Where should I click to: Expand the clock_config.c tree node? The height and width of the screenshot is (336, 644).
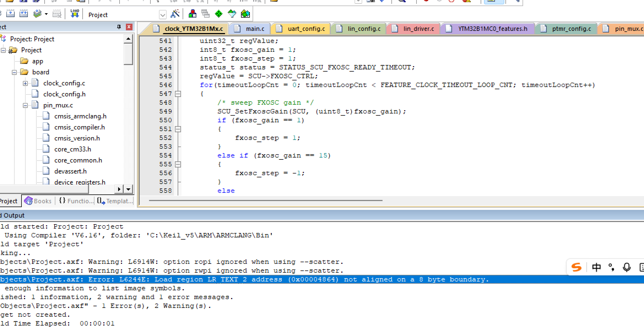point(25,83)
